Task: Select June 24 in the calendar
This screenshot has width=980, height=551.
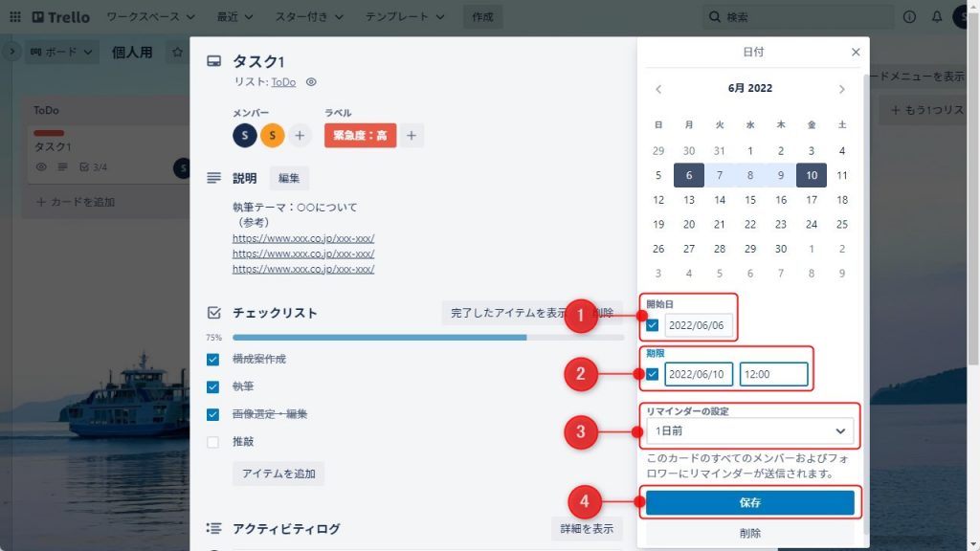Action: (812, 224)
